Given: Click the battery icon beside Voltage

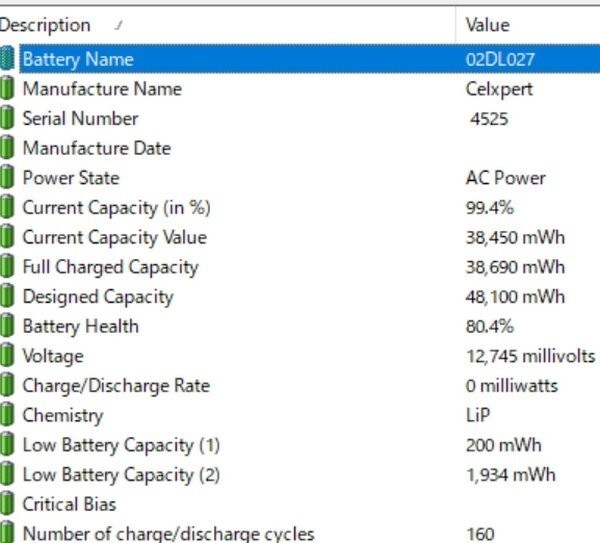Looking at the screenshot, I should click(x=7, y=355).
